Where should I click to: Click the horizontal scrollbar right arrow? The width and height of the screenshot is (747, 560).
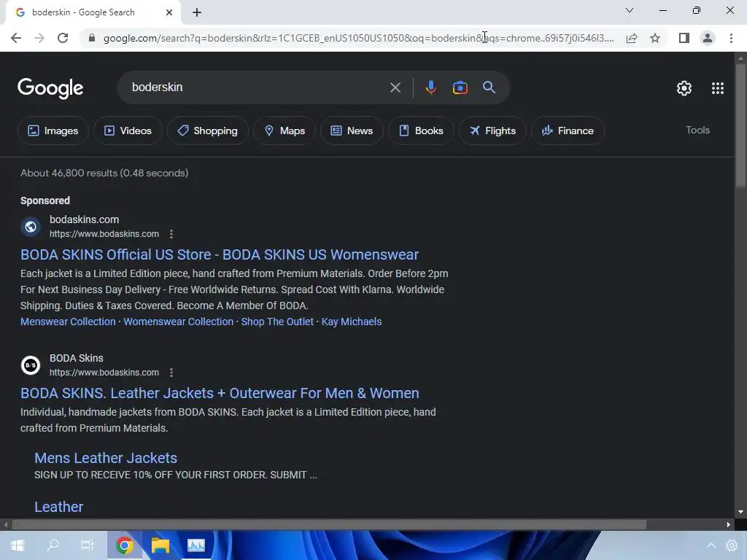(729, 525)
